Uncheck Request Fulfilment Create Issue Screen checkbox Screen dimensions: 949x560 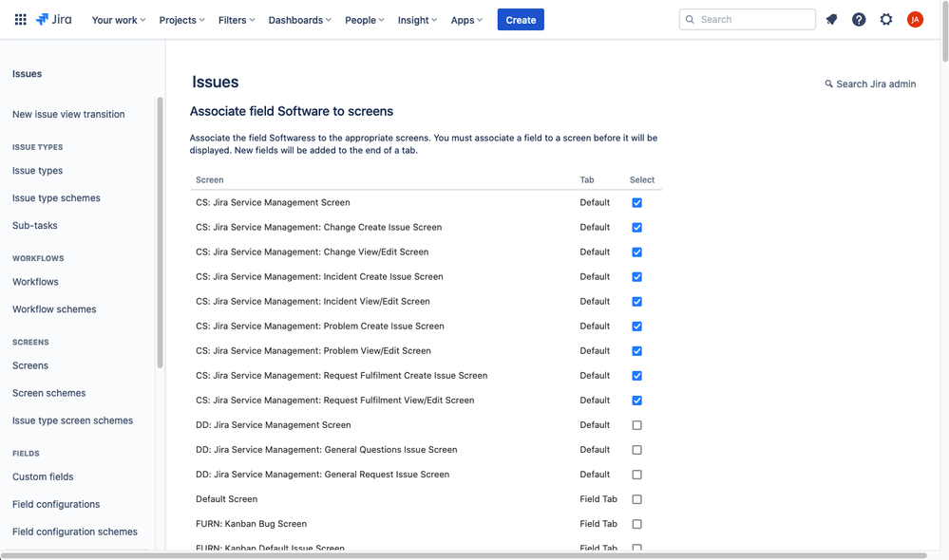(636, 376)
